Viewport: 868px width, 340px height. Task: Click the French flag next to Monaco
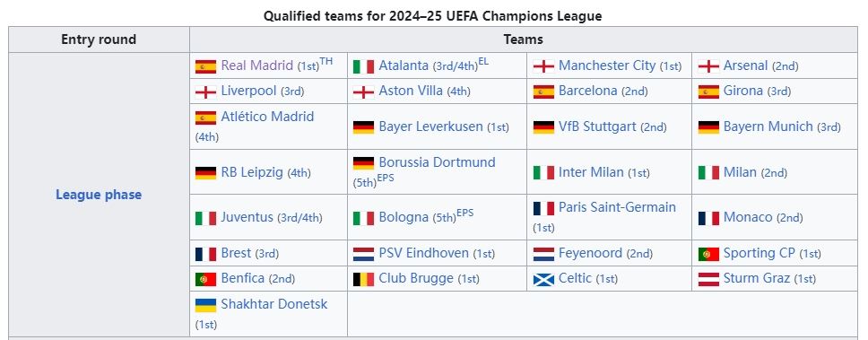(708, 218)
